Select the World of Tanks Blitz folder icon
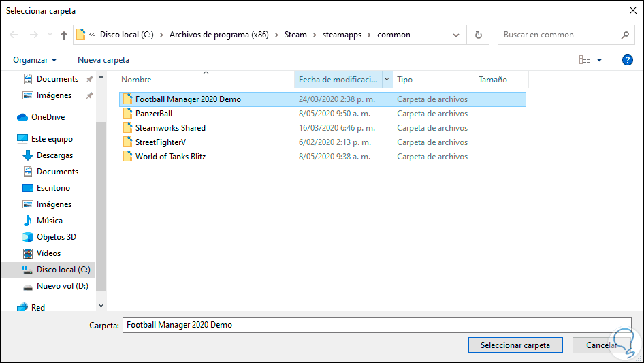This screenshot has width=644, height=363. (128, 156)
